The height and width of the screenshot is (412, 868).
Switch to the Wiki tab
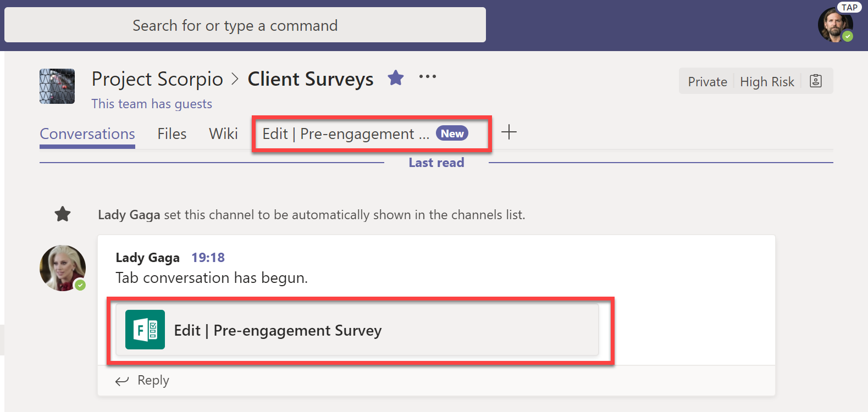coord(223,134)
